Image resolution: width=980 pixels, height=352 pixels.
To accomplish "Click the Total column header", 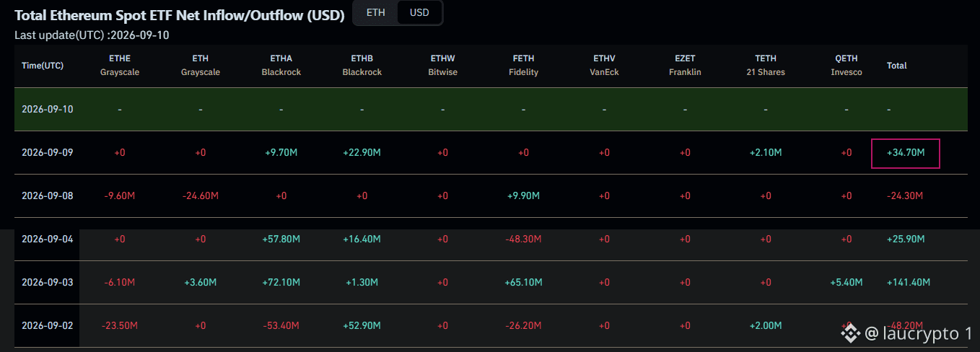I will click(x=897, y=66).
